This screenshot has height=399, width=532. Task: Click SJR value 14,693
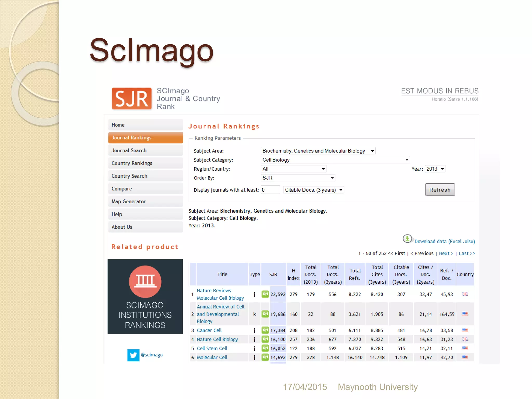pyautogui.click(x=278, y=357)
